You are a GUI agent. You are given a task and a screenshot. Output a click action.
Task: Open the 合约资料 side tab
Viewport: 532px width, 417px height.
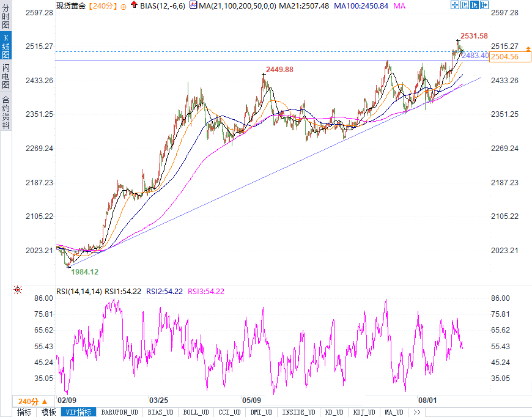tap(6, 111)
